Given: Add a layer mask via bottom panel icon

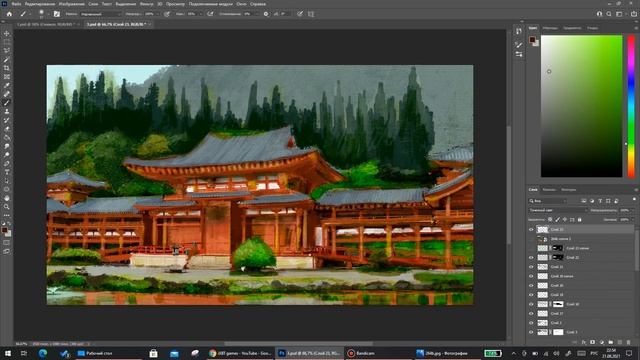Looking at the screenshot, I should (x=593, y=342).
